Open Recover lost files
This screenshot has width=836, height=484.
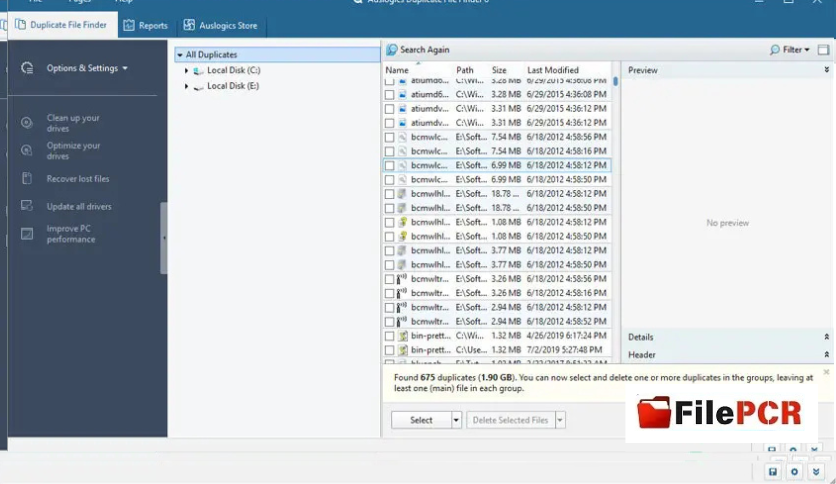[x=78, y=179]
